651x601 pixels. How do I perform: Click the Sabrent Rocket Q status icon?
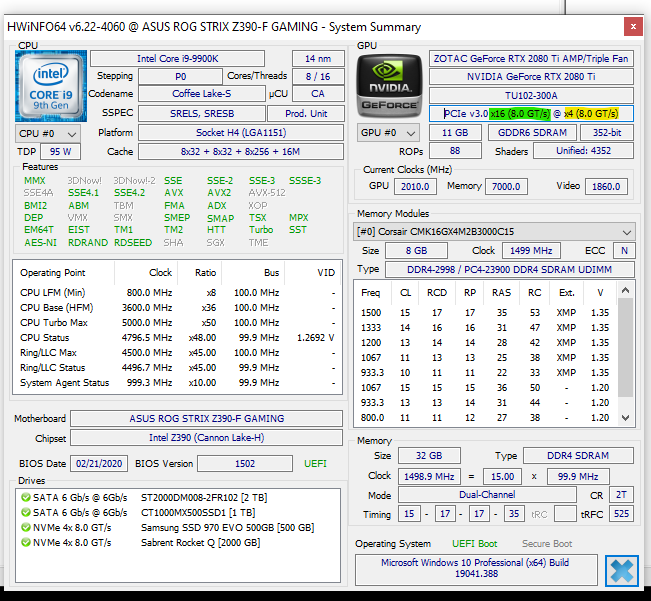pos(26,542)
